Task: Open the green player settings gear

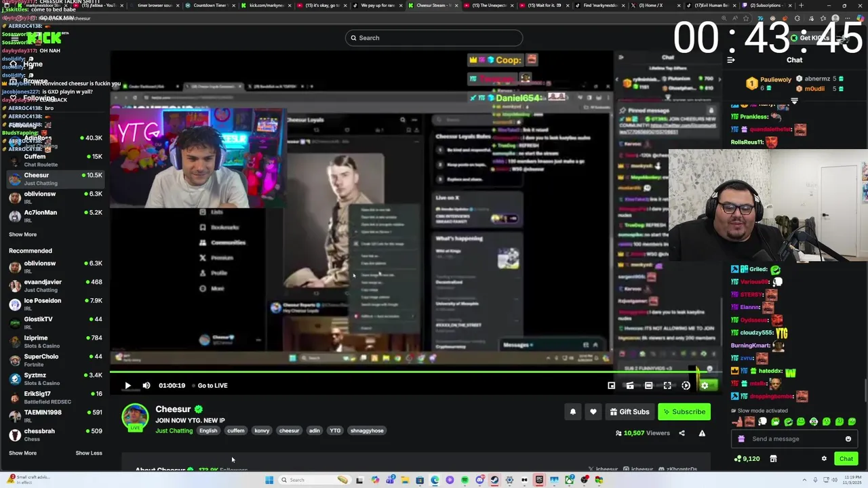Action: point(705,386)
